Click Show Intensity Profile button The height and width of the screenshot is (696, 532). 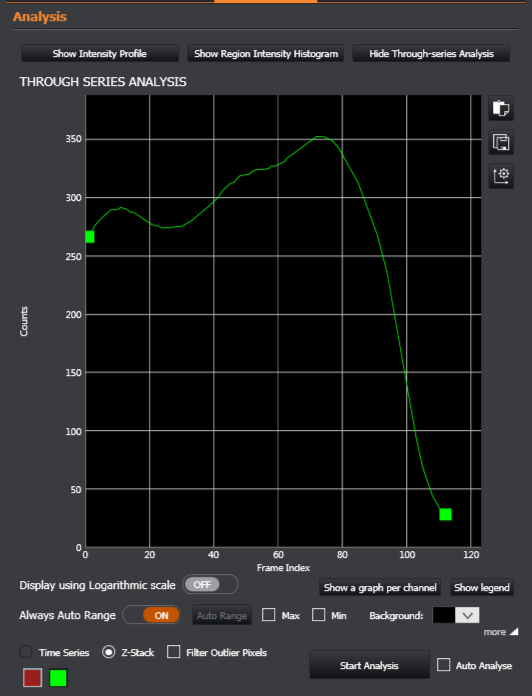pos(100,54)
